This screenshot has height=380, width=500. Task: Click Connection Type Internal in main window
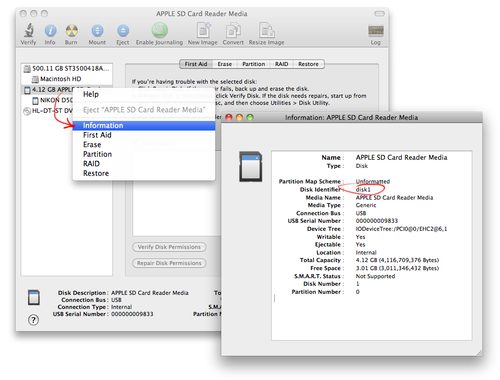click(x=121, y=307)
